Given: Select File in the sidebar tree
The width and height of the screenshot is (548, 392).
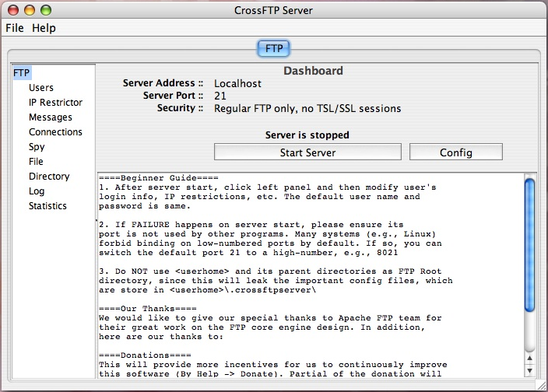Looking at the screenshot, I should 36,162.
